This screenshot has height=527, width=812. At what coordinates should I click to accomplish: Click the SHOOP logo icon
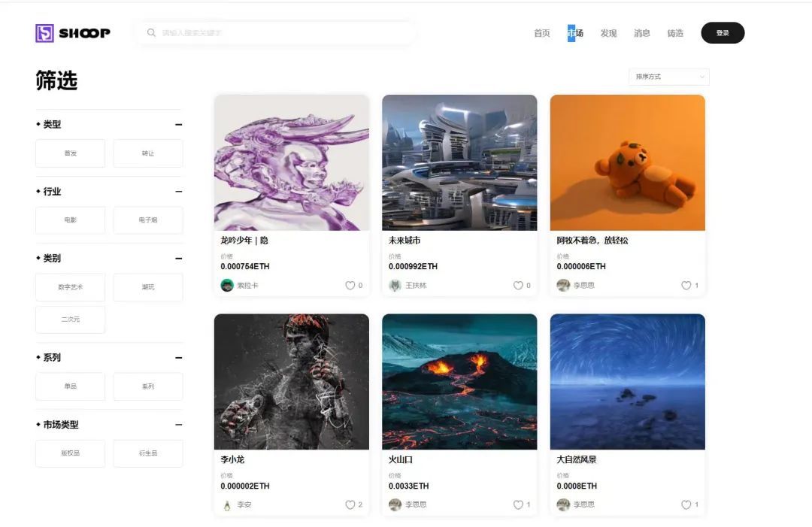(44, 33)
